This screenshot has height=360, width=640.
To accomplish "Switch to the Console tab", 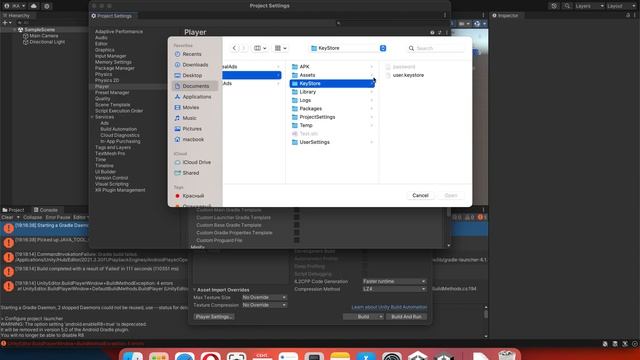I will [45, 210].
